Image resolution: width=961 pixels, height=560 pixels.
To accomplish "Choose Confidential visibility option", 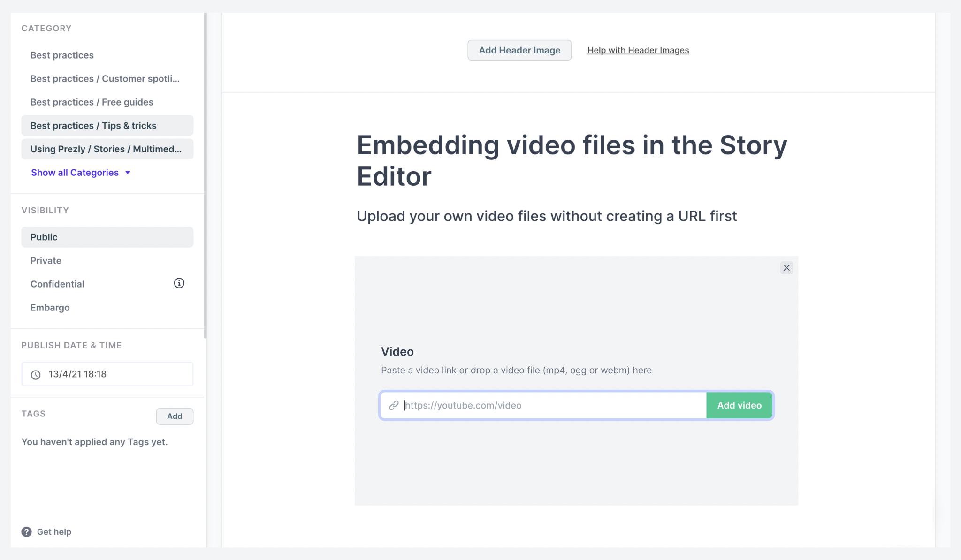I will tap(107, 284).
